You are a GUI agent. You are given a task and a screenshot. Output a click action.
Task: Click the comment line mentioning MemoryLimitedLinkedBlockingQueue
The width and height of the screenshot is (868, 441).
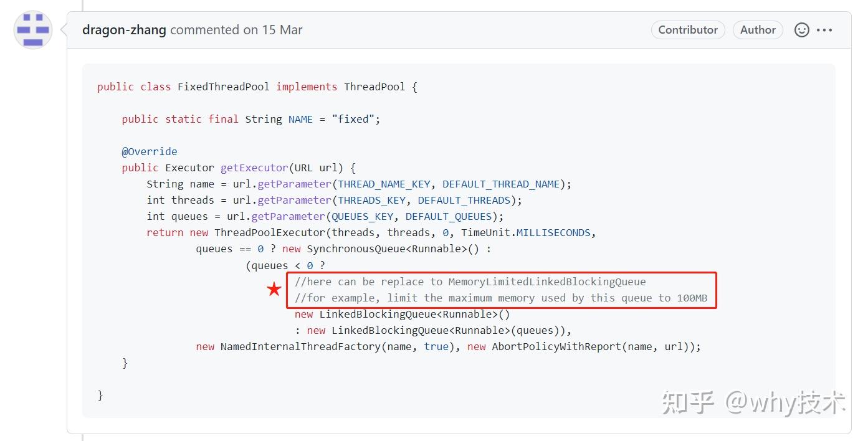[x=470, y=282]
